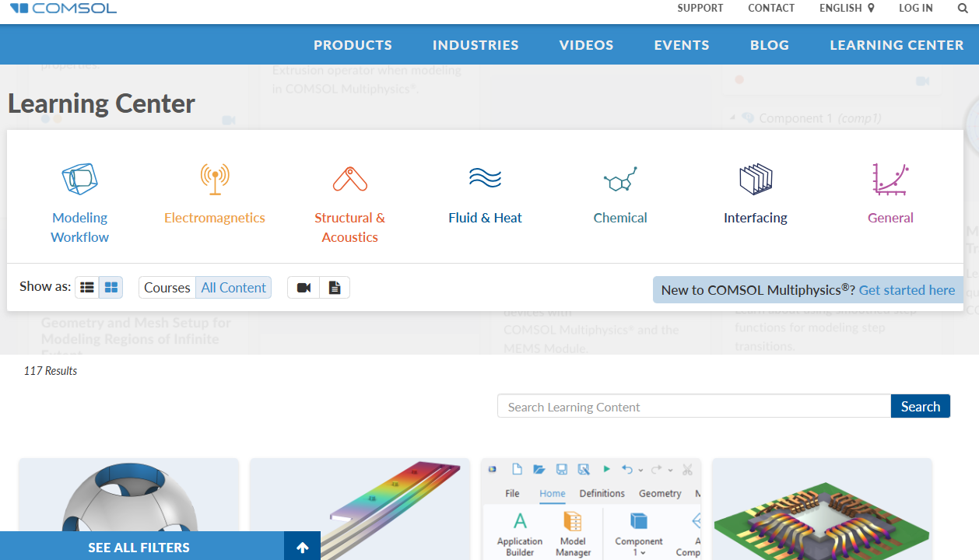979x560 pixels.
Task: Select the Chemical molecule icon
Action: [x=620, y=180]
